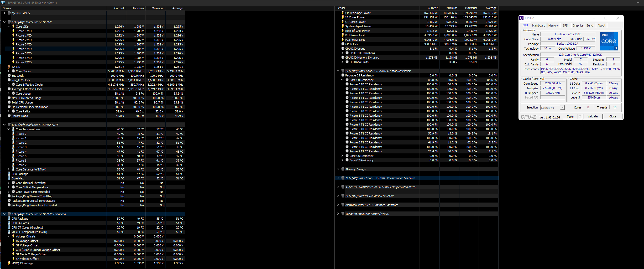Screen dimensions: 644x269
Task: Click the clock icon next to Bus Clock
Action: [9, 76]
